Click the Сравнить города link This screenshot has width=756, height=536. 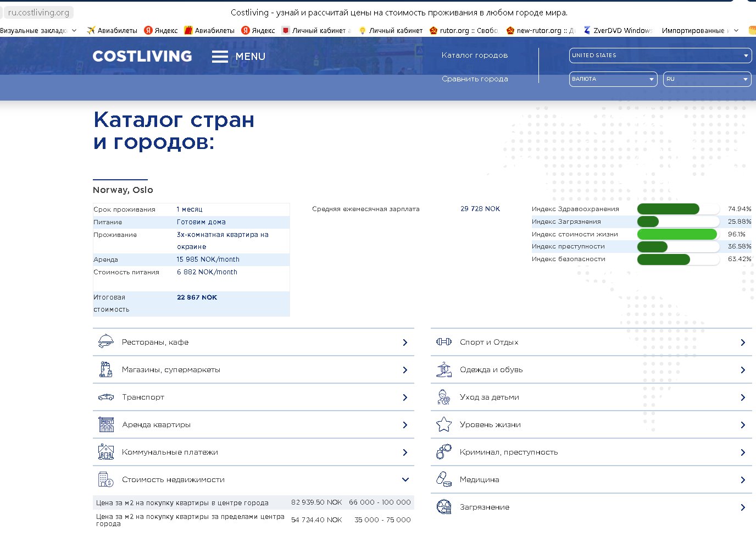point(474,79)
